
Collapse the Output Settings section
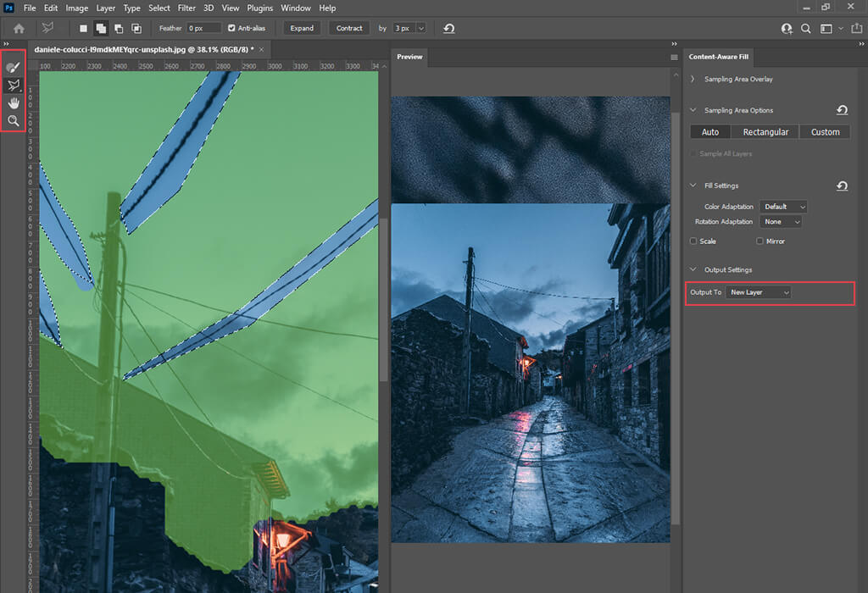(x=693, y=269)
